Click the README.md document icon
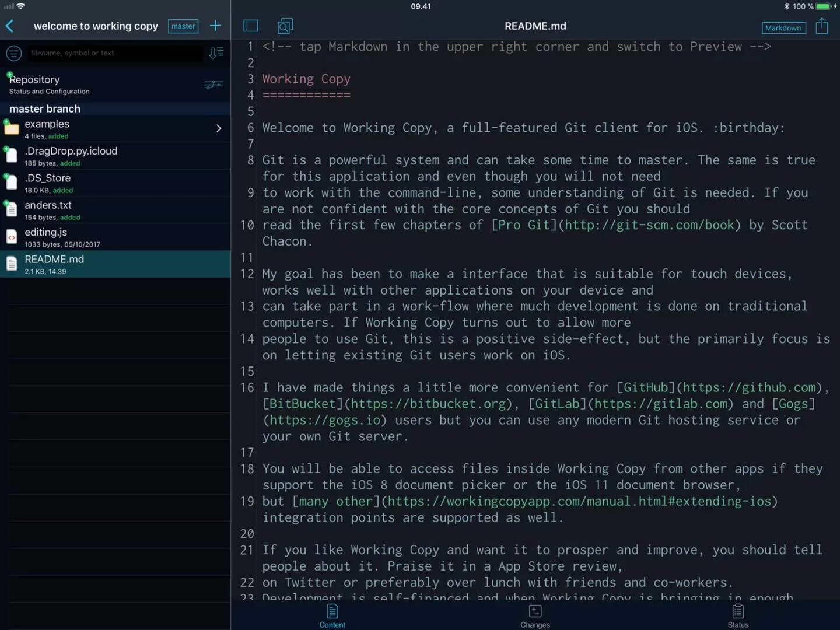 [12, 264]
